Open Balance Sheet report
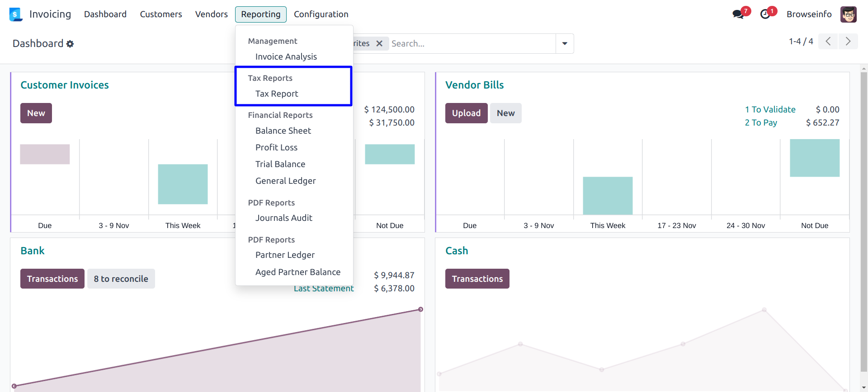The height and width of the screenshot is (392, 868). tap(283, 131)
